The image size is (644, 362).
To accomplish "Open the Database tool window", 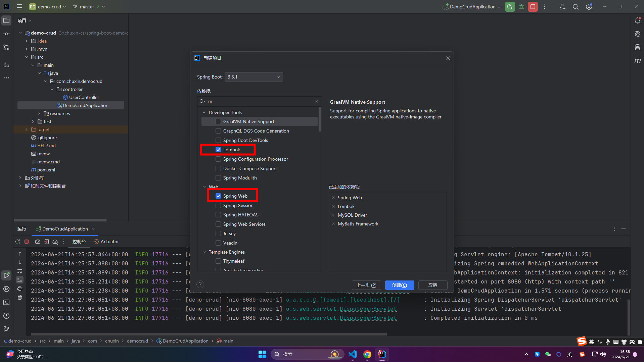I will 638,47.
